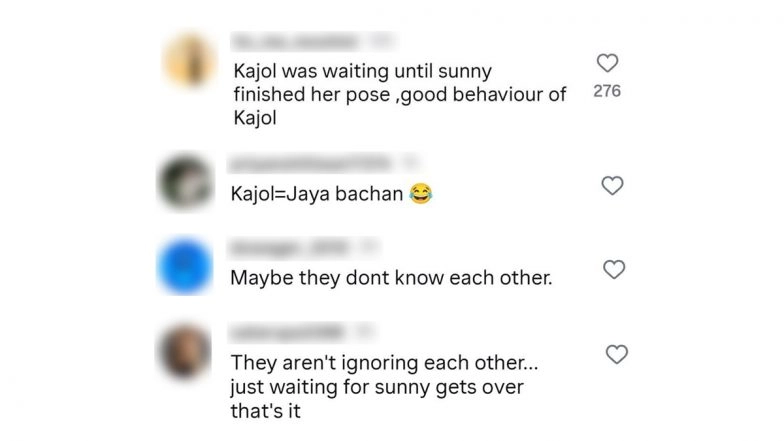
Task: Open the dark green avatar beside "Kajol=Jaya bachan"
Action: [x=186, y=182]
